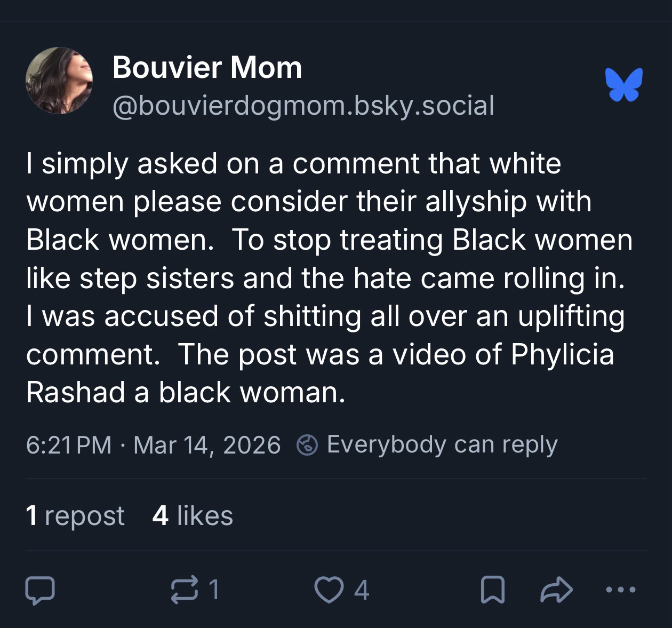Click the display name Bouvier Mom
This screenshot has width=672, height=628.
point(207,68)
